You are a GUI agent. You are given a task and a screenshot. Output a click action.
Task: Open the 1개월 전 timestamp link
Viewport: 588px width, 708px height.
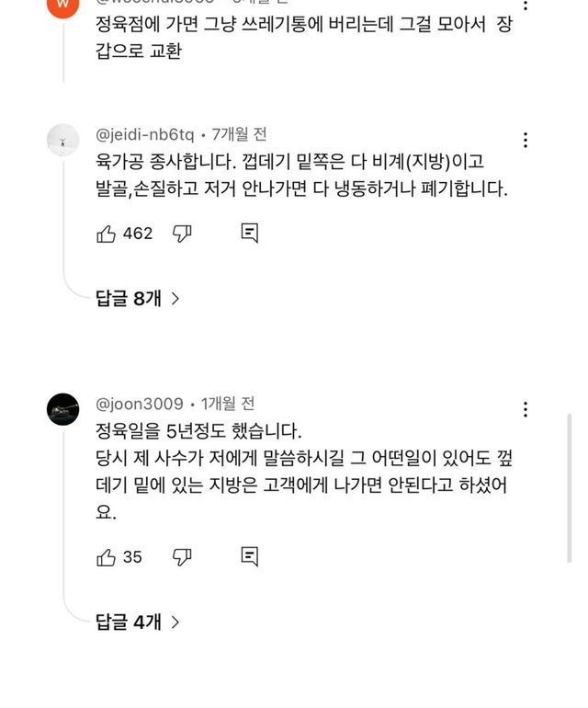(227, 404)
